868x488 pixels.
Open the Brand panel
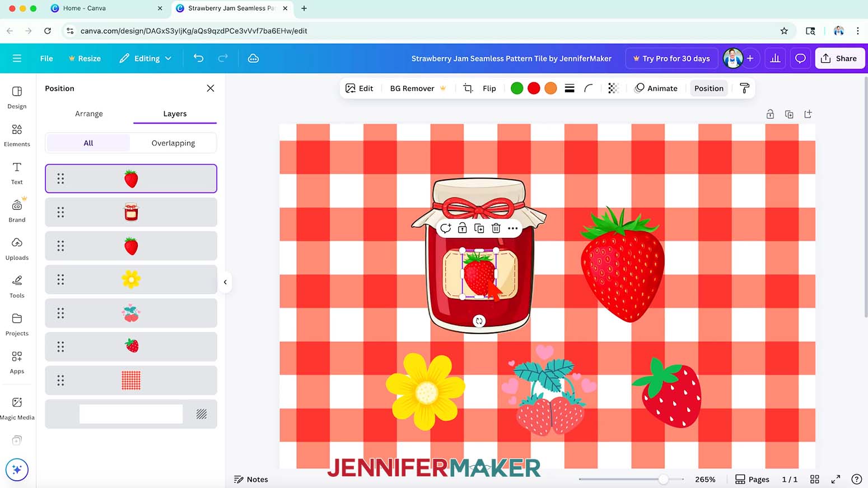click(17, 211)
